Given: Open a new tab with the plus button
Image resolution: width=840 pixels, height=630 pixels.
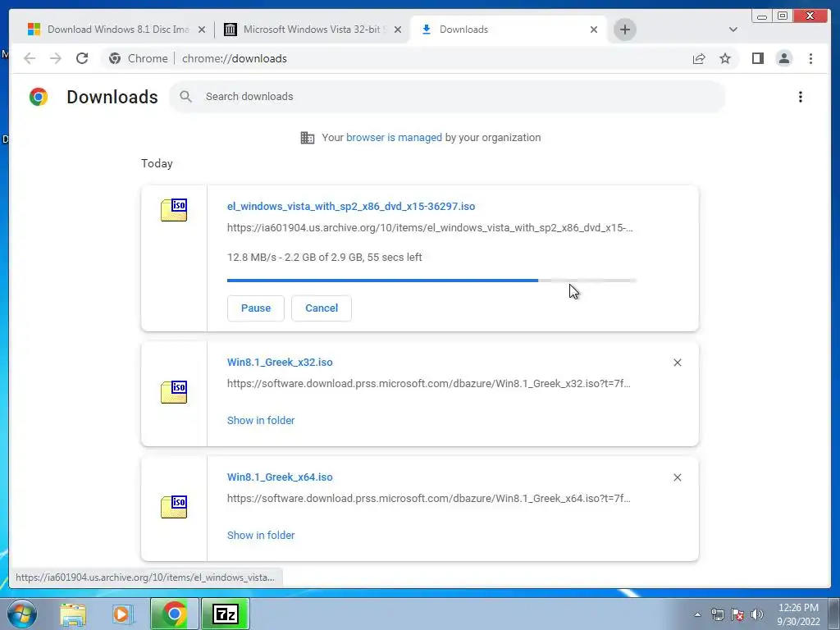Looking at the screenshot, I should pyautogui.click(x=624, y=30).
